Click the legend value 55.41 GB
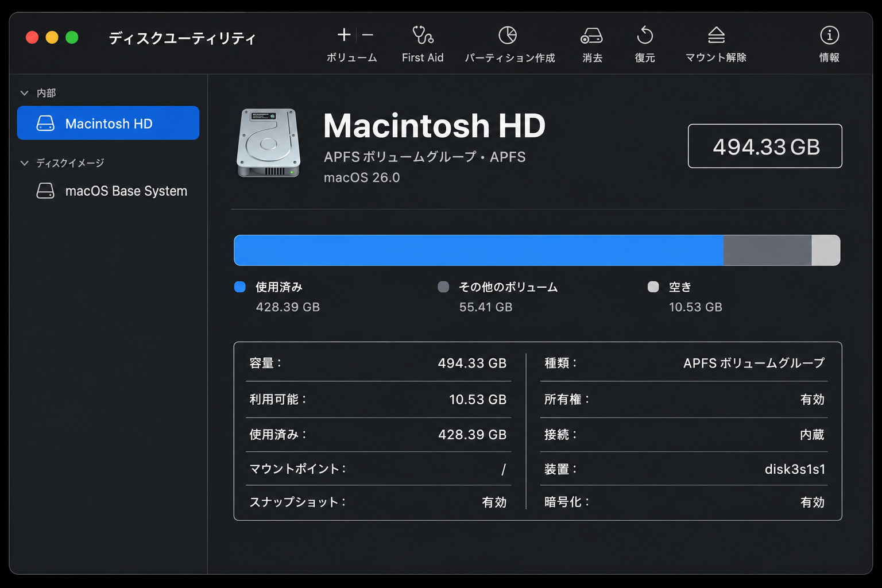Viewport: 882px width, 588px height. click(x=486, y=307)
